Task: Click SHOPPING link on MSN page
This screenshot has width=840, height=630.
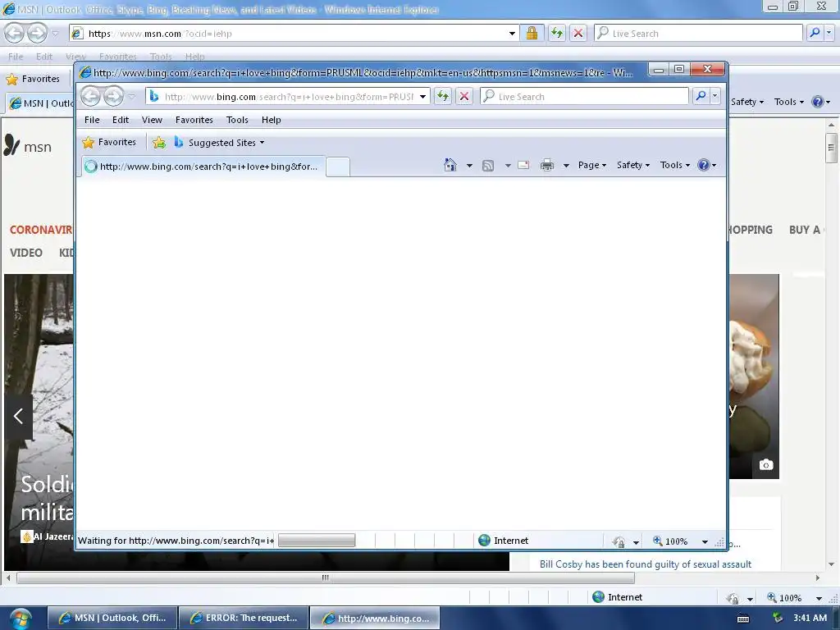Action: (x=750, y=230)
